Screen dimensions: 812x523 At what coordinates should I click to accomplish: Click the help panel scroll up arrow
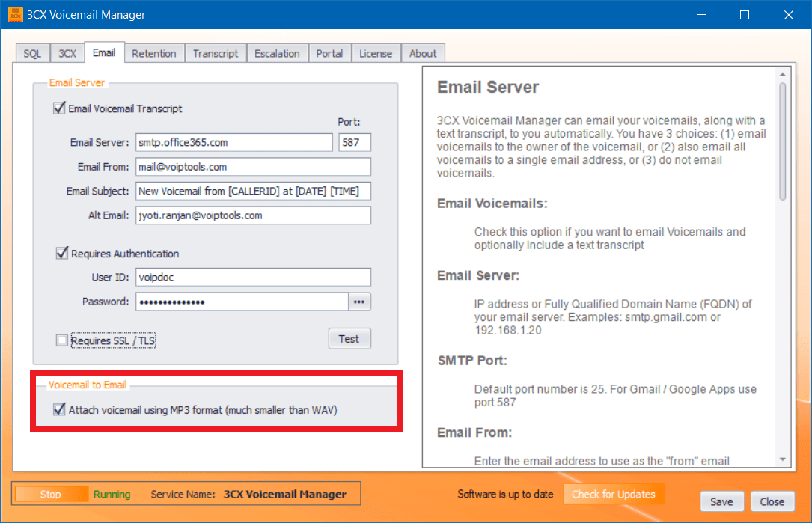pos(783,75)
